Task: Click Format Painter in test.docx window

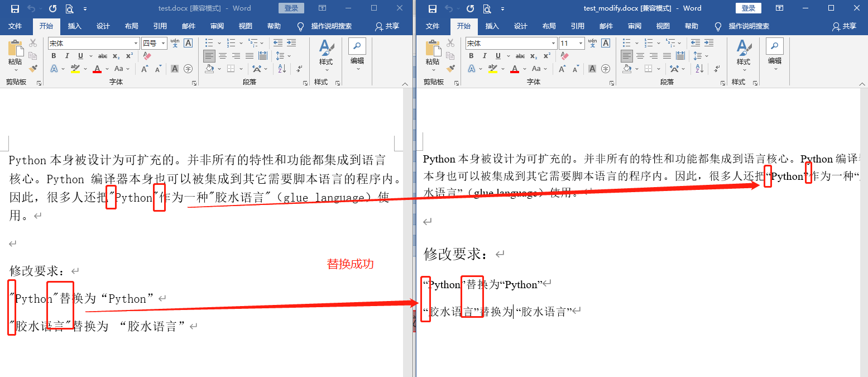Action: (33, 68)
